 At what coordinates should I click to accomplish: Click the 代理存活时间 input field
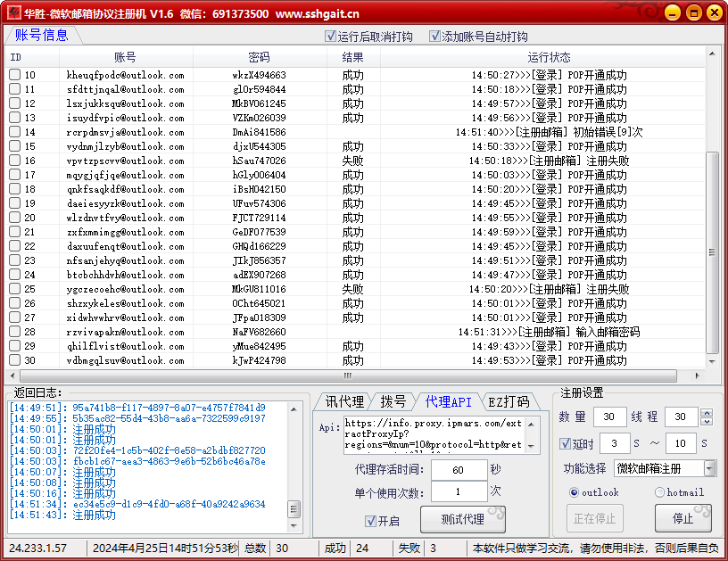pos(458,469)
